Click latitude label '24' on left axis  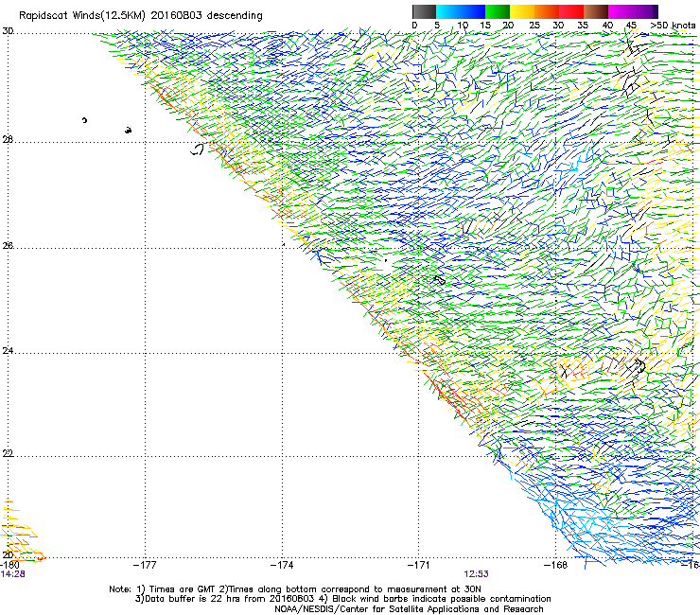pyautogui.click(x=8, y=351)
